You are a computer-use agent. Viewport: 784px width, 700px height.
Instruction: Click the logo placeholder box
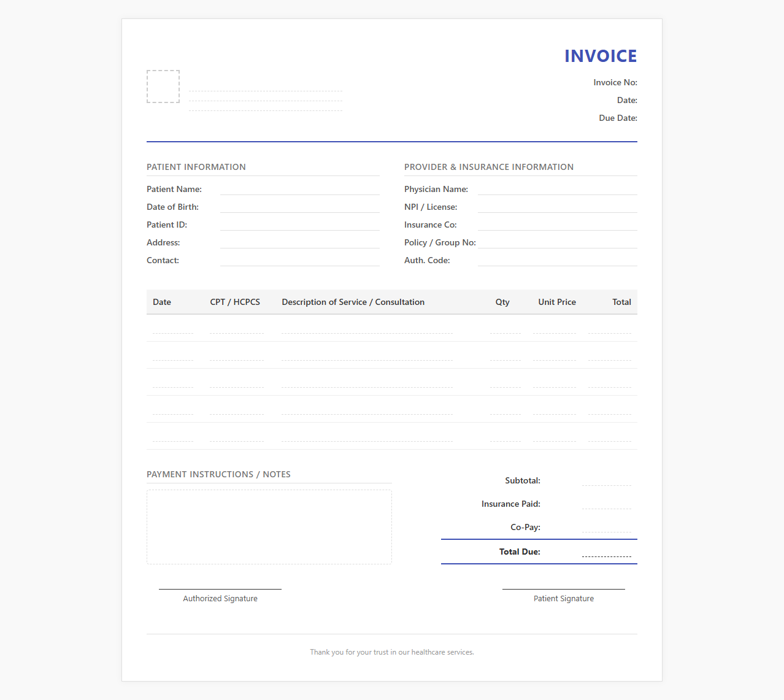coord(163,87)
